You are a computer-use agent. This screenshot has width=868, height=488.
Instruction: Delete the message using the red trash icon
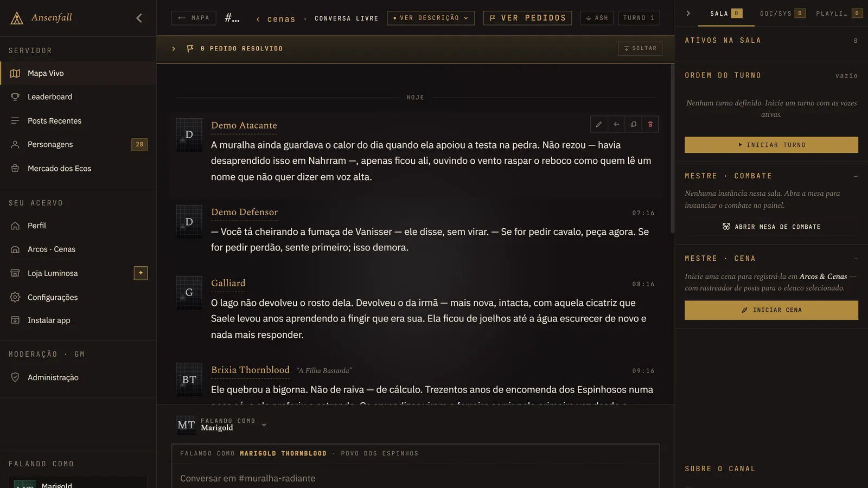pyautogui.click(x=650, y=124)
